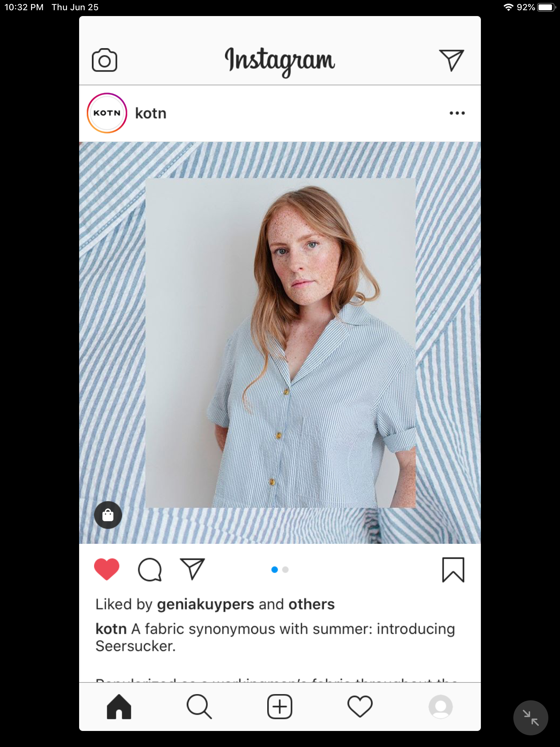
Task: Tap the shopping bag product tag
Action: click(108, 515)
